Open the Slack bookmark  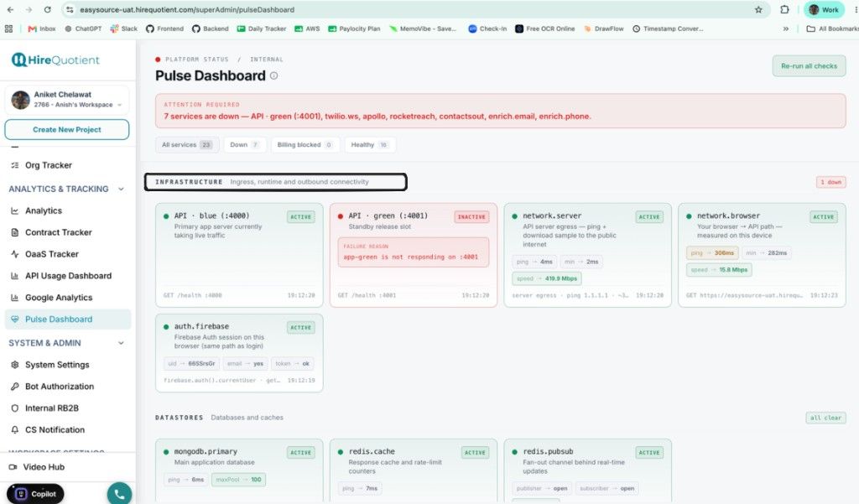pyautogui.click(x=124, y=29)
